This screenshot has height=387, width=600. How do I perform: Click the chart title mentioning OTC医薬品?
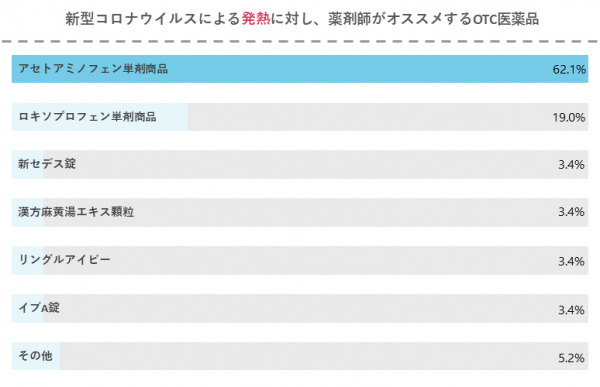(x=302, y=18)
